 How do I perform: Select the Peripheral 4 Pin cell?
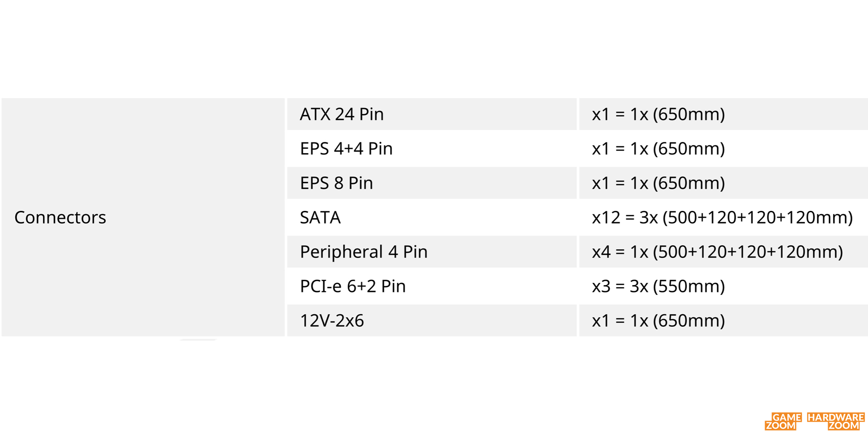[x=432, y=252]
